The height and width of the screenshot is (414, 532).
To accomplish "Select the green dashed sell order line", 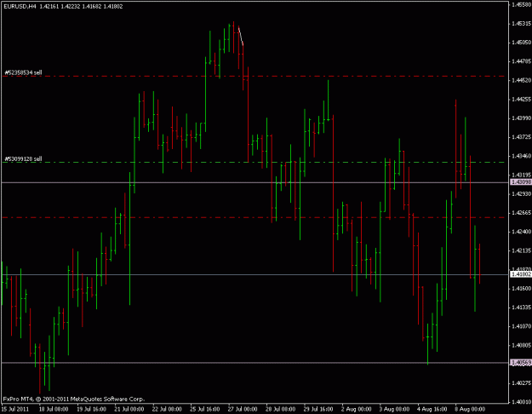I will pos(254,163).
